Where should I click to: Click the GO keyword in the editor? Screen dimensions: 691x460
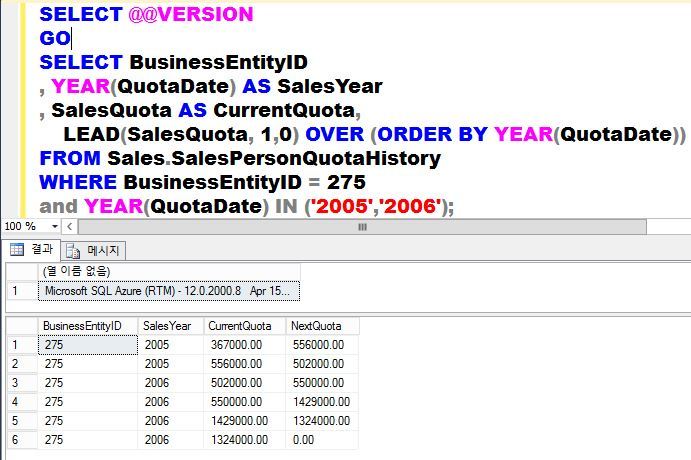(55, 38)
